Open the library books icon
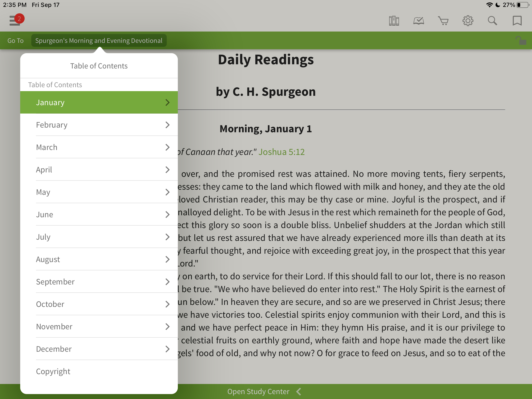532x399 pixels. (394, 21)
